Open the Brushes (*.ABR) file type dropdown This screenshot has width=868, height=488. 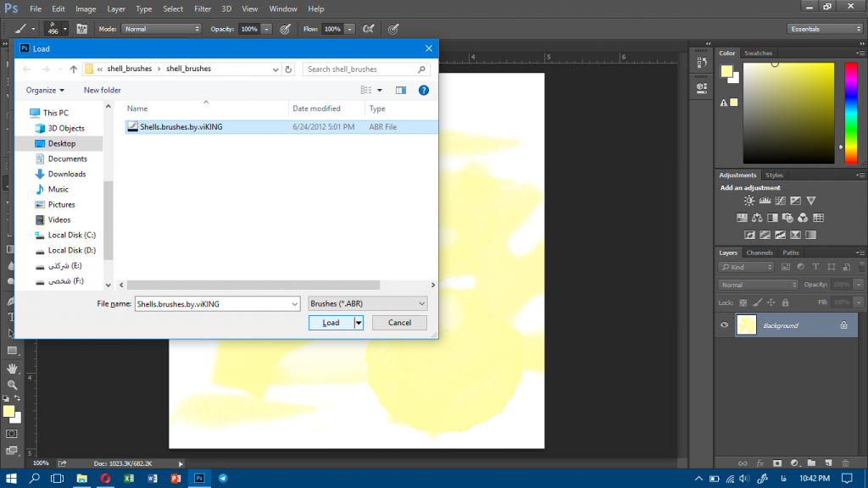[x=368, y=304]
